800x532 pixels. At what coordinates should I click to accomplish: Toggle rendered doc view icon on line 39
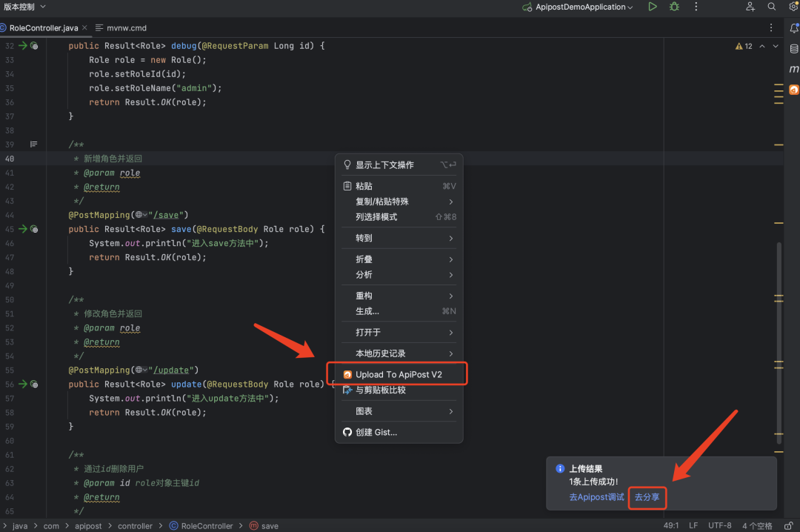point(33,144)
